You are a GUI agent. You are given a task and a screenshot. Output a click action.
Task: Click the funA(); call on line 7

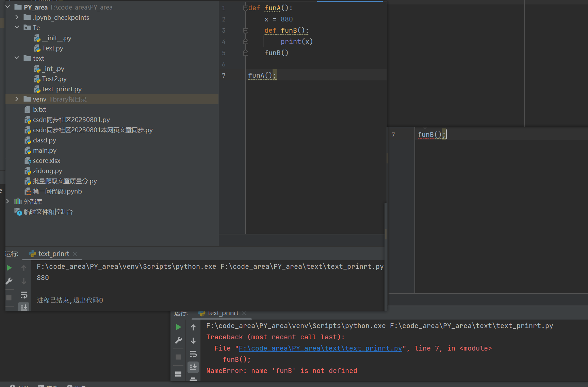[x=262, y=75]
